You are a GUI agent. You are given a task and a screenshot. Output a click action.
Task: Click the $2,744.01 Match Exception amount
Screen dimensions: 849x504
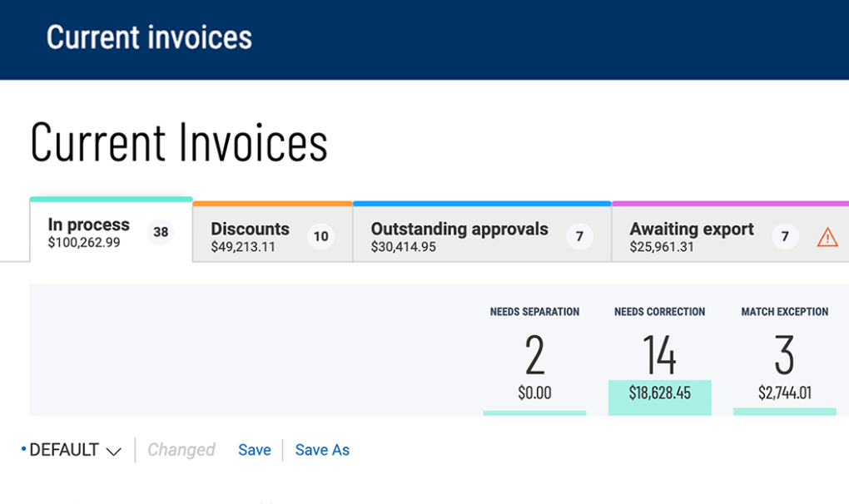coord(784,393)
